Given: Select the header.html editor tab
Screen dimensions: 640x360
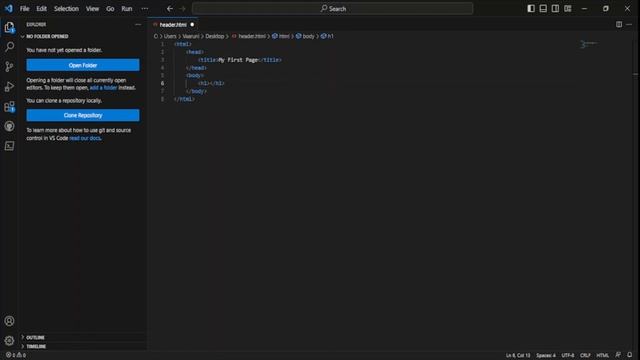Looking at the screenshot, I should pos(173,24).
